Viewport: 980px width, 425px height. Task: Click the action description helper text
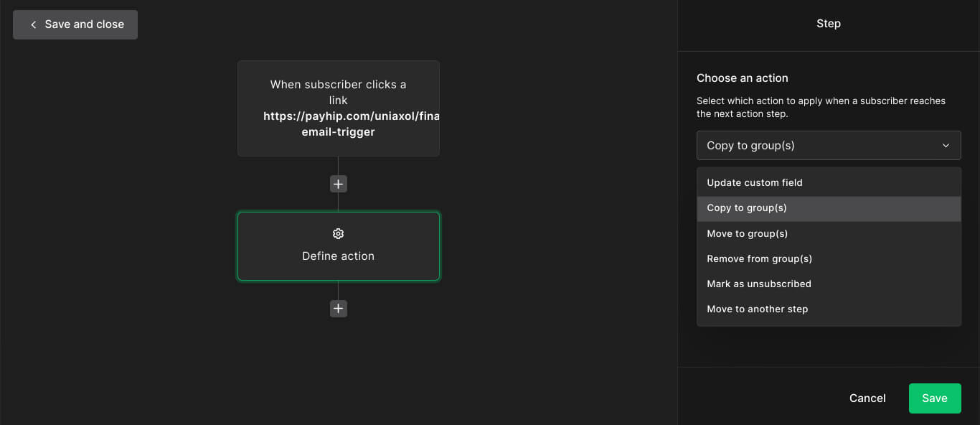[x=821, y=107]
